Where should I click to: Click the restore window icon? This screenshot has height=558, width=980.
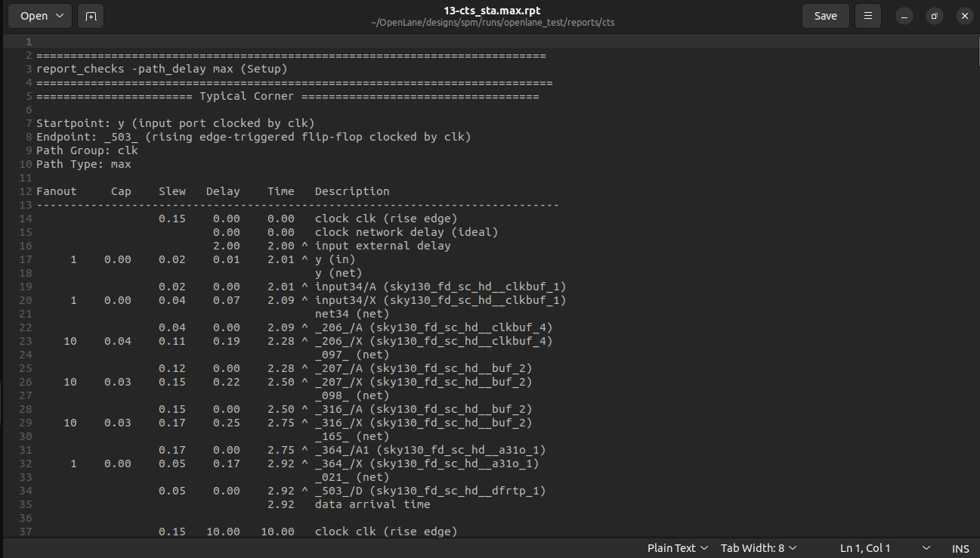(934, 15)
